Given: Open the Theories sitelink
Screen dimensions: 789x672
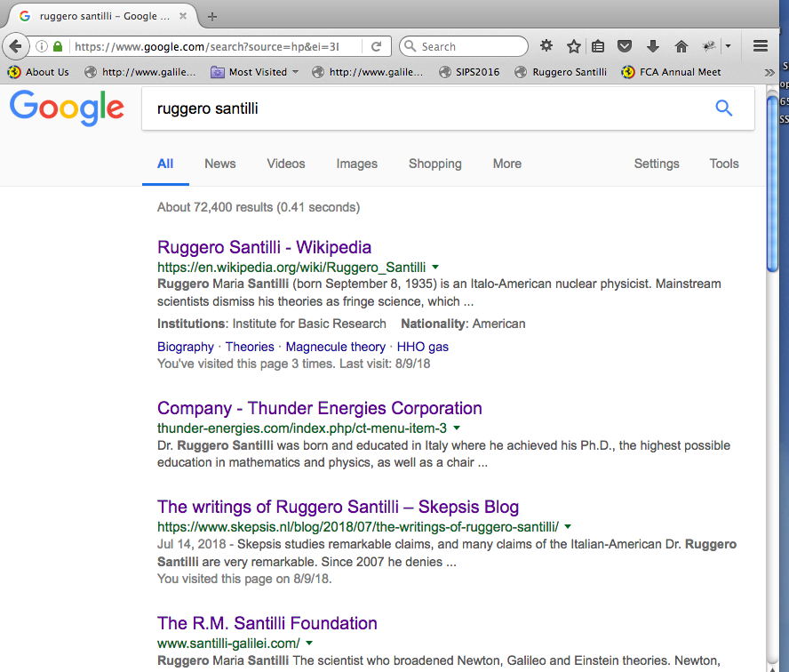Looking at the screenshot, I should click(250, 347).
